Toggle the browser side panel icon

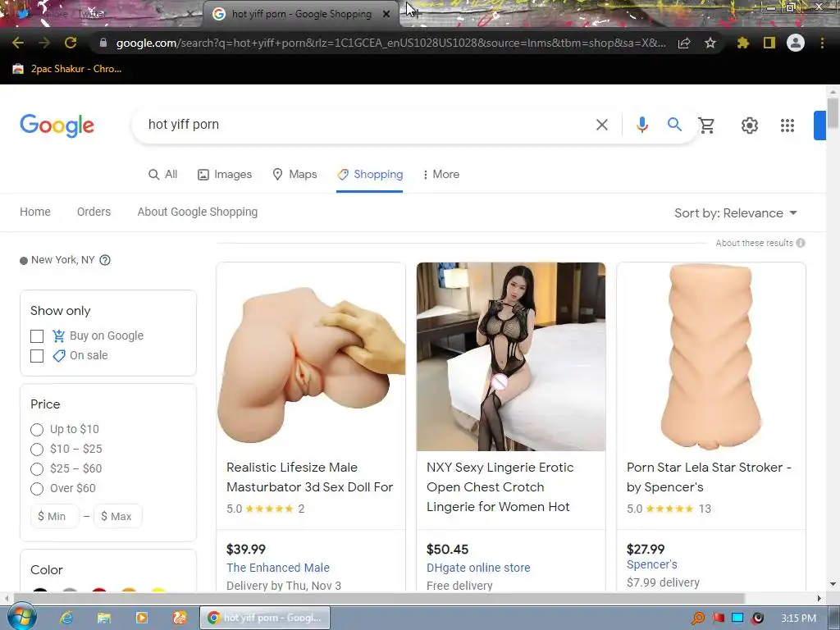[x=769, y=43]
